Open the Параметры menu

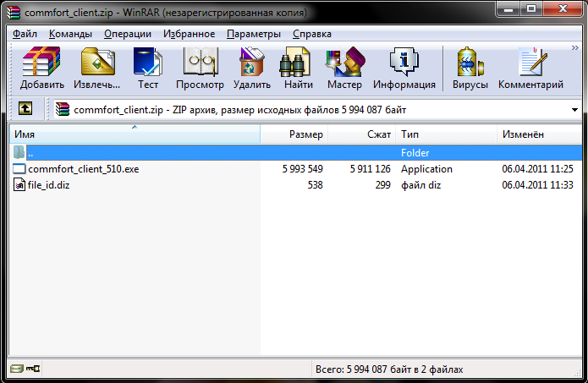pyautogui.click(x=254, y=34)
